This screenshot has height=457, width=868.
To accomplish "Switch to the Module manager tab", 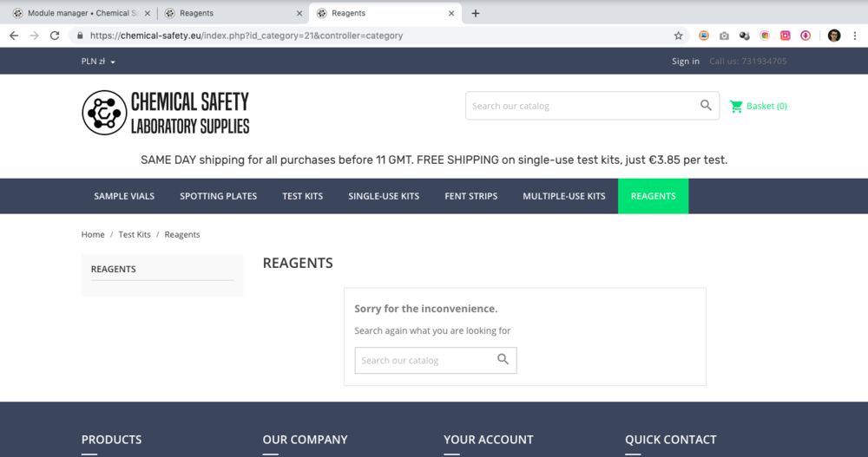I will point(82,13).
